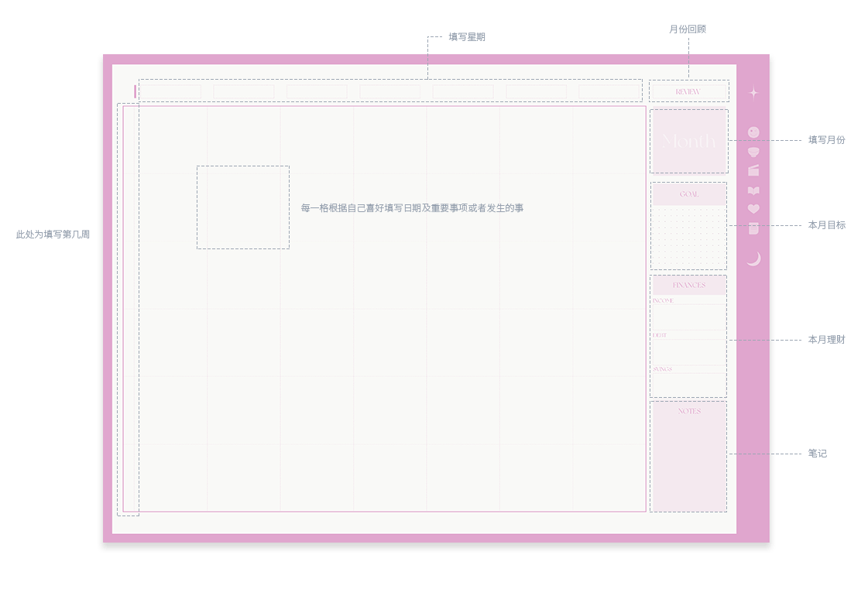Open the smiley face sidebar tab
The width and height of the screenshot is (868, 596).
pos(753,132)
